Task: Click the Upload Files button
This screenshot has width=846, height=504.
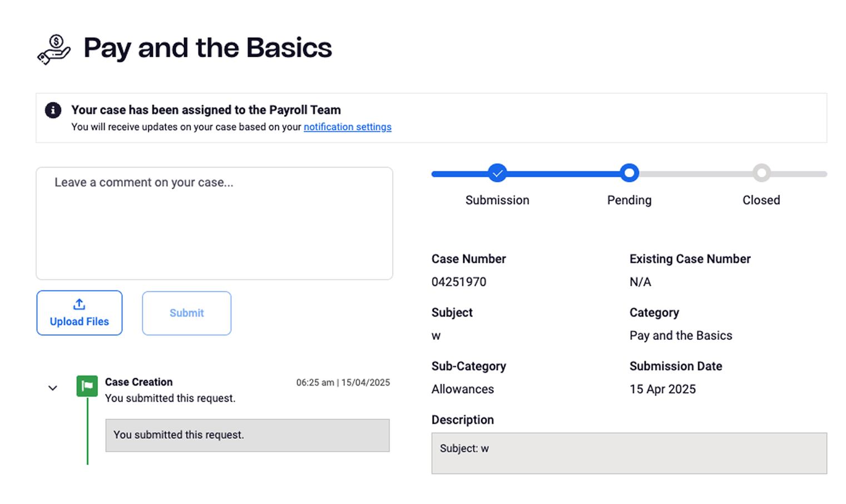Action: tap(80, 313)
